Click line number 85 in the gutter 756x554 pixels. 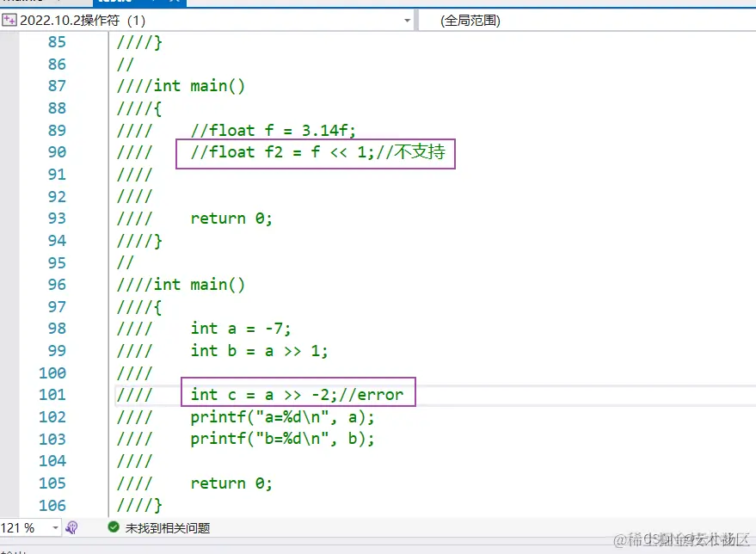coord(57,42)
